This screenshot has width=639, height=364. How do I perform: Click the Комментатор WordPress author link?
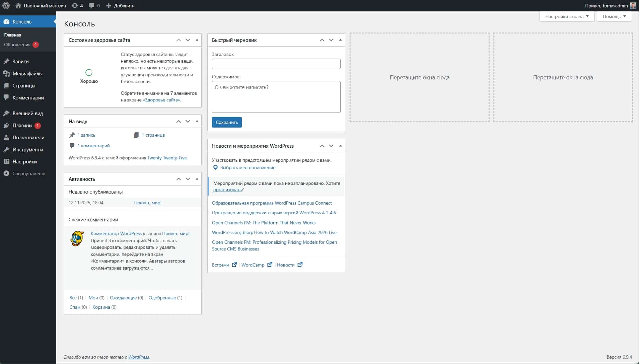pyautogui.click(x=116, y=233)
